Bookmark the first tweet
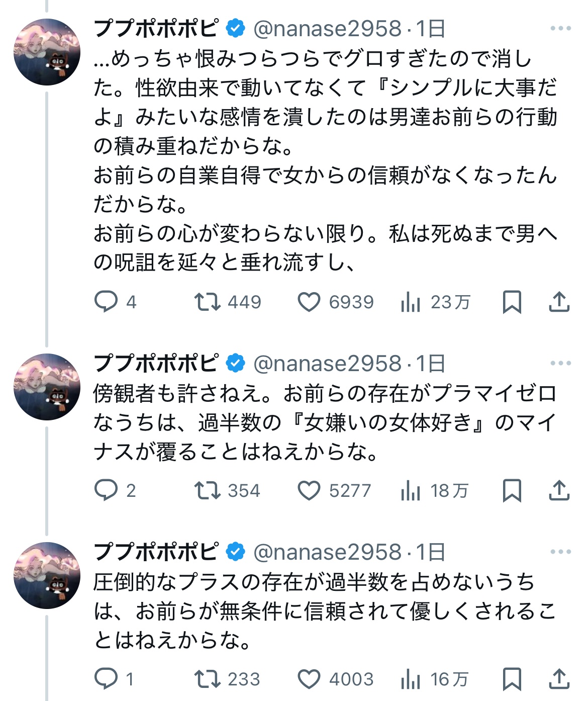The width and height of the screenshot is (588, 701). (512, 302)
